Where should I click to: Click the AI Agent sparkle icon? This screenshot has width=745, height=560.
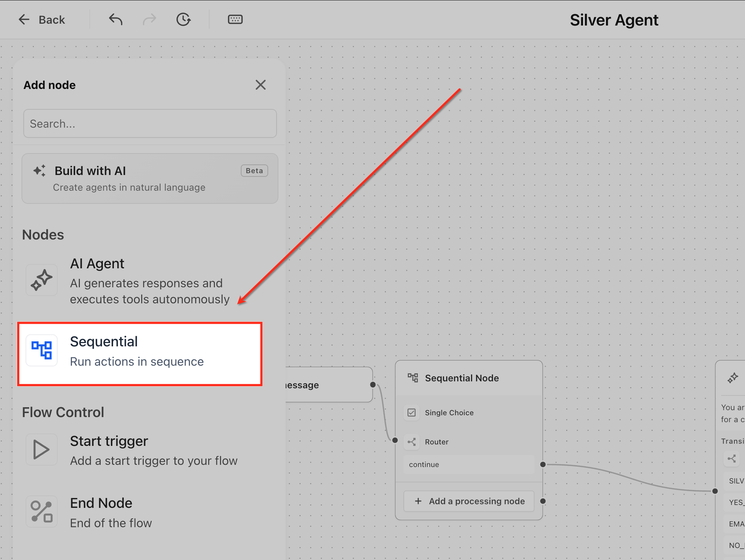pyautogui.click(x=42, y=280)
